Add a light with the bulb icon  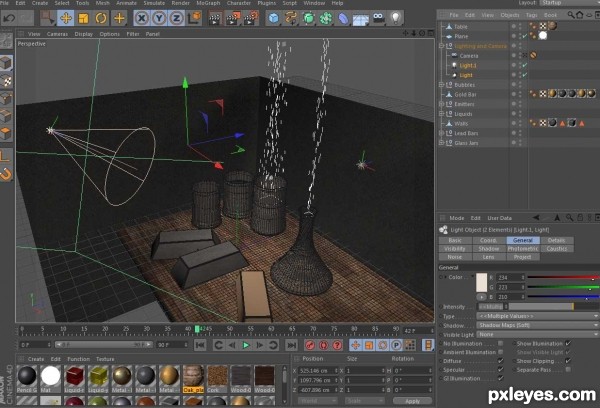click(x=396, y=18)
